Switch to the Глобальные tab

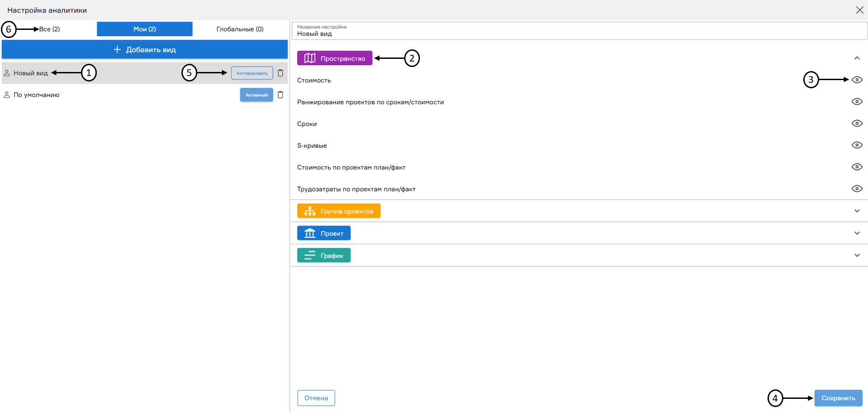pyautogui.click(x=238, y=29)
